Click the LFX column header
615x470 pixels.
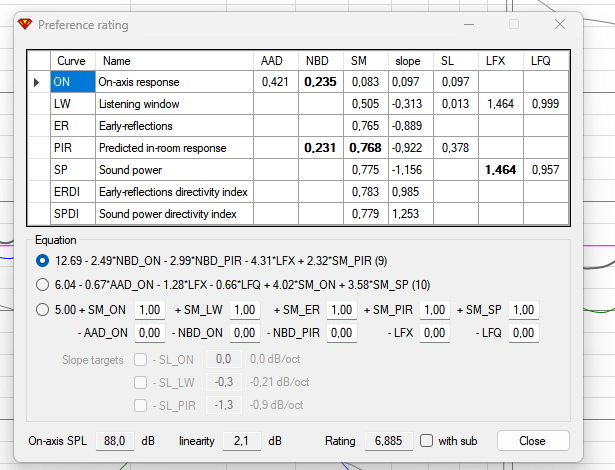[x=501, y=61]
